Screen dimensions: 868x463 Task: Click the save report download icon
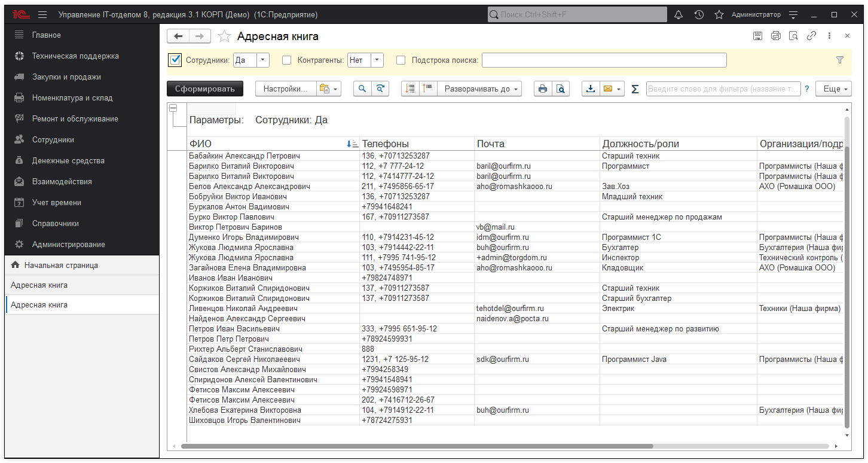click(x=591, y=89)
